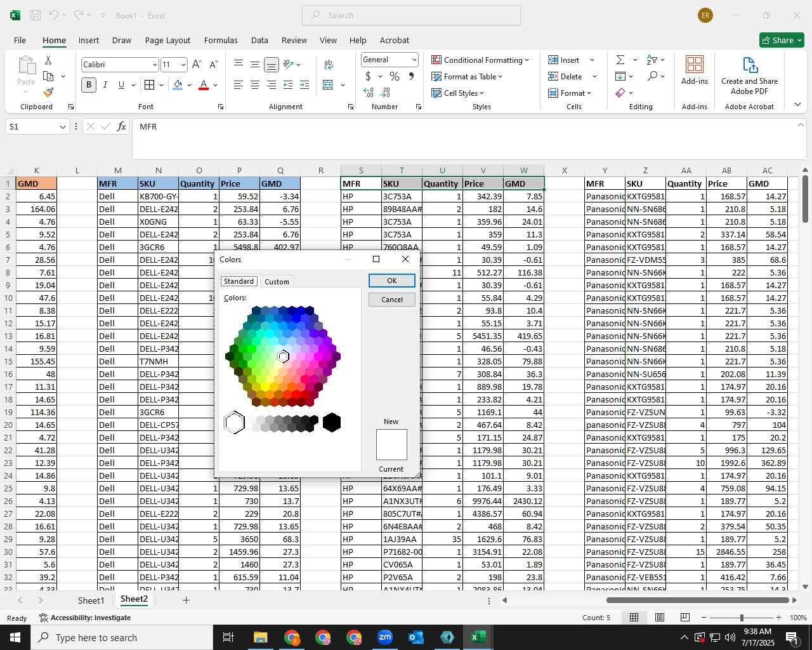Image resolution: width=812 pixels, height=650 pixels.
Task: Open Zoom app from taskbar
Action: pyautogui.click(x=385, y=637)
